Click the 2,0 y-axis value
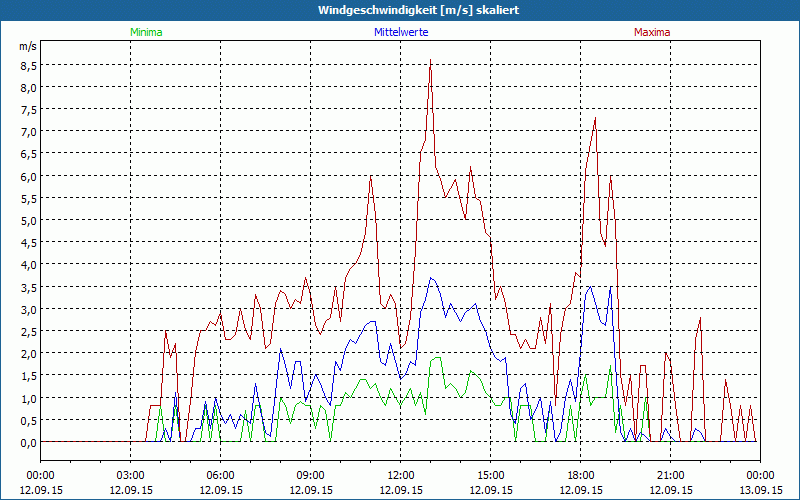Screen dimensions: 800x500 tap(28, 354)
